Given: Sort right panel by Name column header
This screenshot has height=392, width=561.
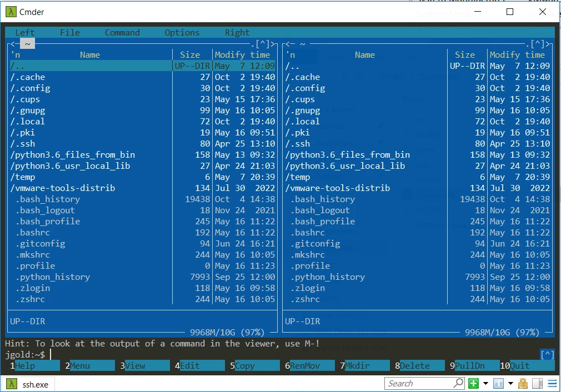Looking at the screenshot, I should (365, 55).
